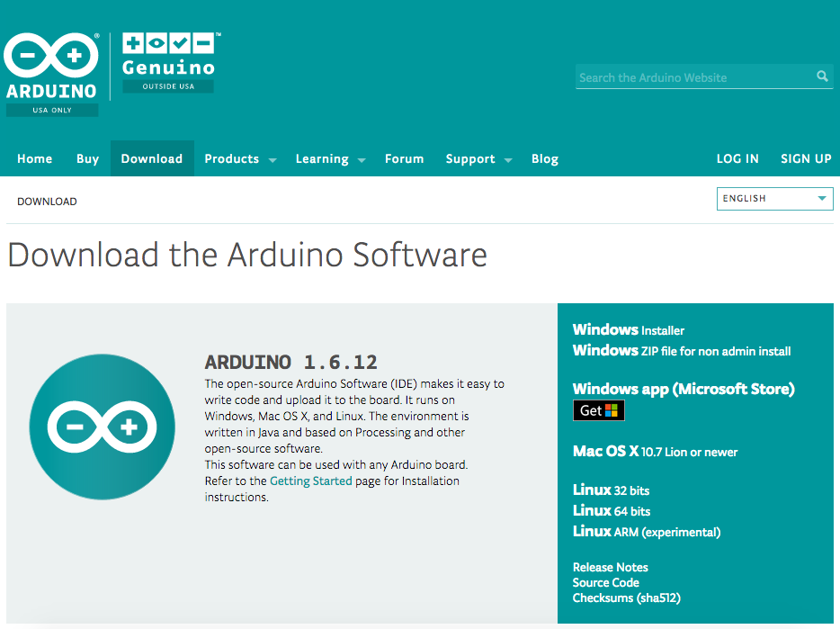Expand the Products dropdown menu
This screenshot has width=840, height=629.
coord(240,159)
